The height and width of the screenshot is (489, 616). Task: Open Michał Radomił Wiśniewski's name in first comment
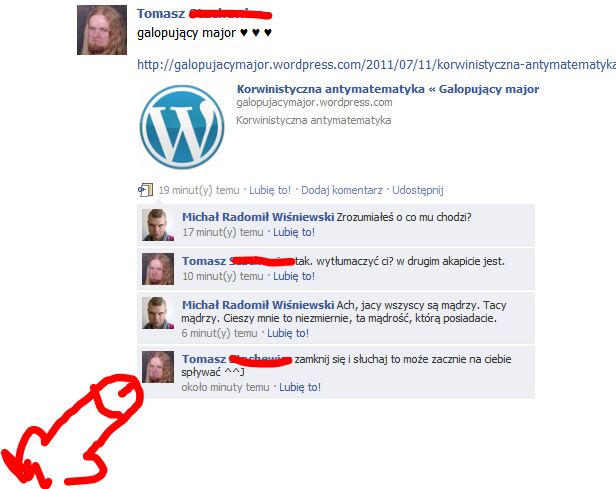pos(258,217)
